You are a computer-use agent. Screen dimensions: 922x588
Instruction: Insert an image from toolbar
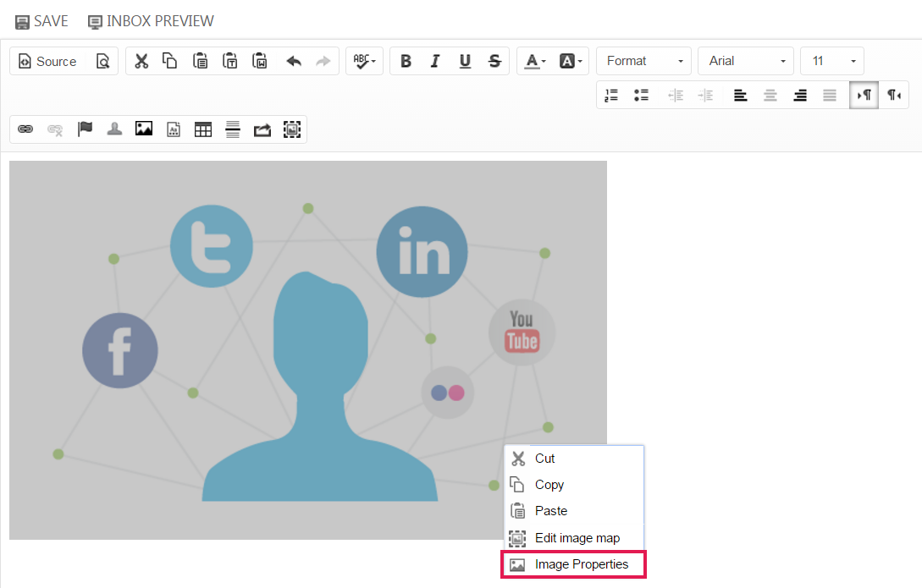pyautogui.click(x=143, y=129)
